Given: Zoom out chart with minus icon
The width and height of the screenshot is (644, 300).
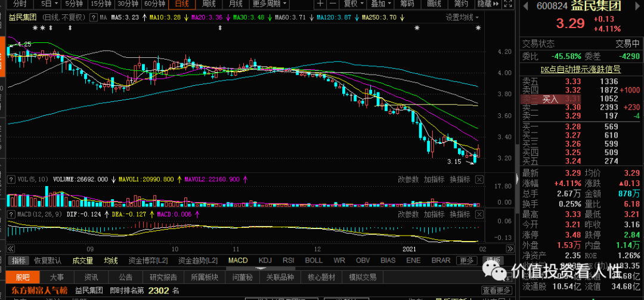Looking at the screenshot, I should [x=333, y=4].
